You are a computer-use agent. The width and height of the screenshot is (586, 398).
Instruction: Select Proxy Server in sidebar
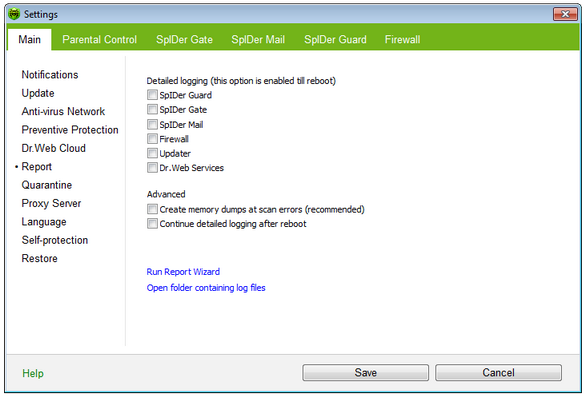tap(51, 203)
